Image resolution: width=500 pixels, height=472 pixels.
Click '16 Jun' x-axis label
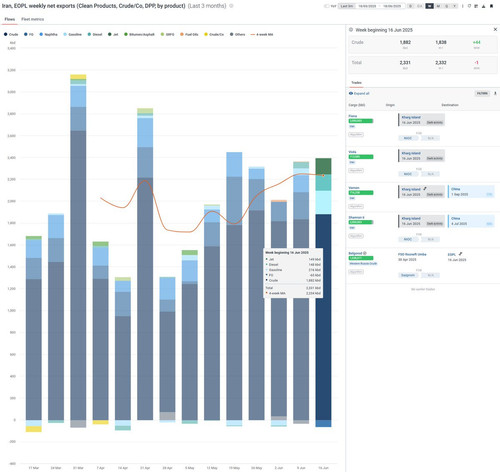click(x=323, y=468)
